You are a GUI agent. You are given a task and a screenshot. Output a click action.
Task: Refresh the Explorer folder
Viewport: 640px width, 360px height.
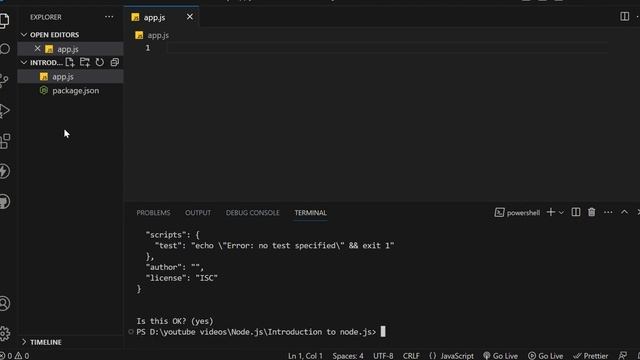point(100,62)
